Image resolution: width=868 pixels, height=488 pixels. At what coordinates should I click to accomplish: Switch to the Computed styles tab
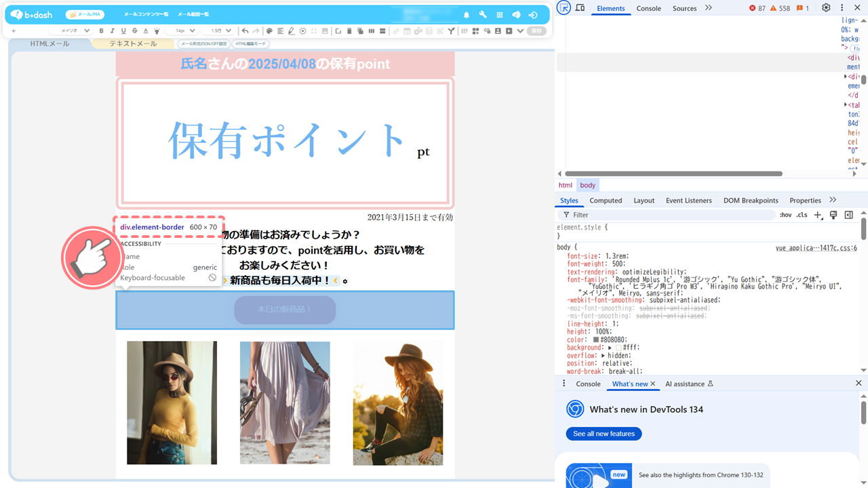point(606,201)
